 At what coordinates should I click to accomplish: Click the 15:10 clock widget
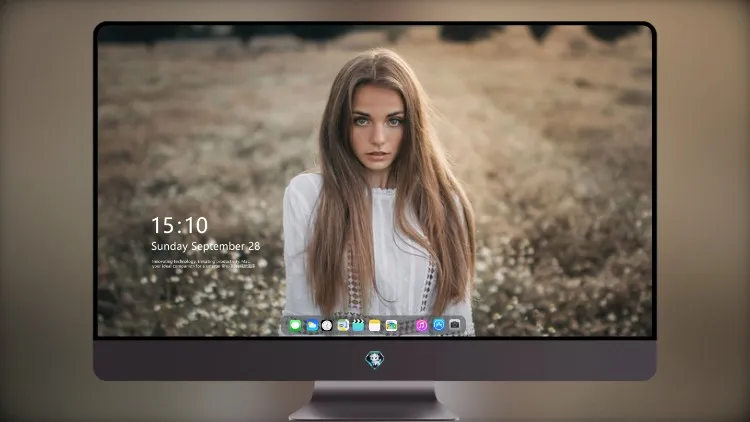coord(180,225)
